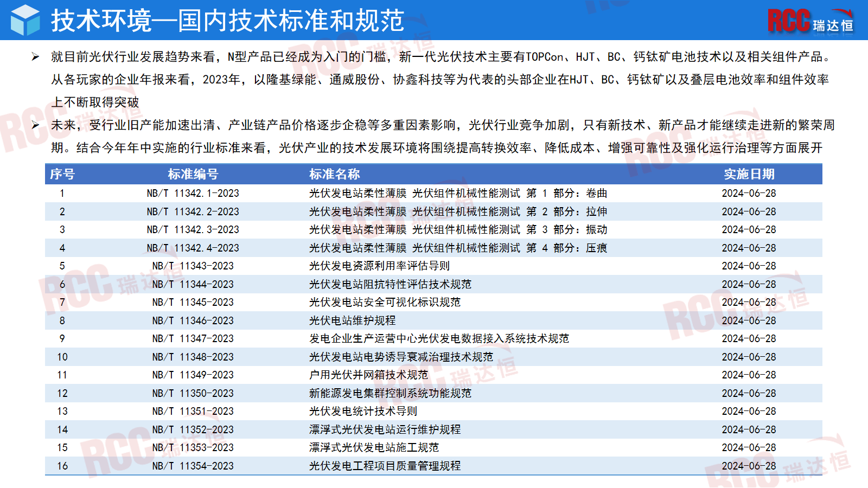Click standard name ending 第 1 部分：卷曲

[458, 194]
